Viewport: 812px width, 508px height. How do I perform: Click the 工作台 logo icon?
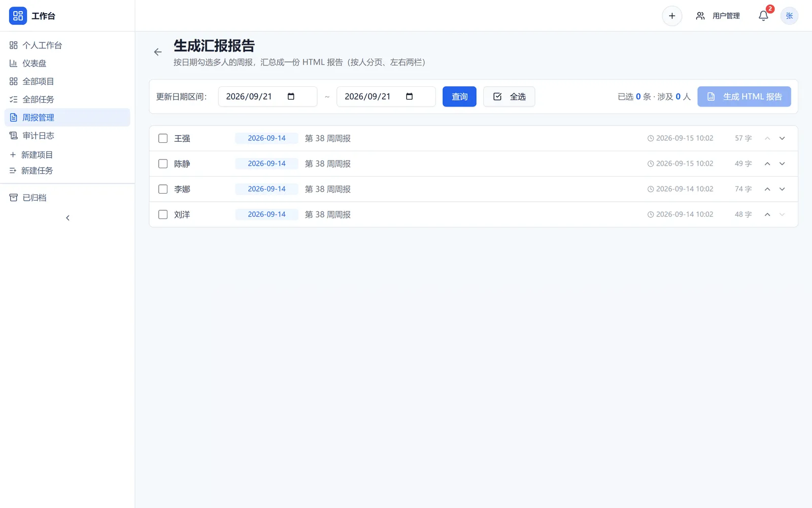(18, 16)
